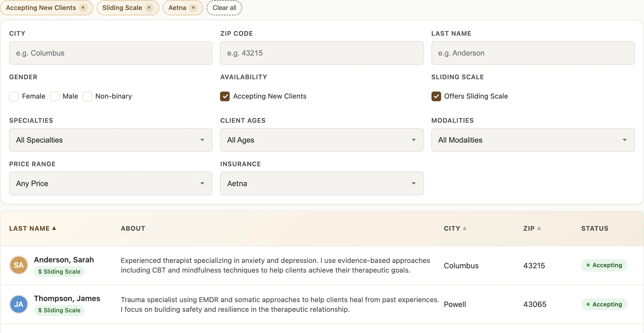The width and height of the screenshot is (644, 333).
Task: Open the All Ages dropdown
Action: tap(322, 140)
